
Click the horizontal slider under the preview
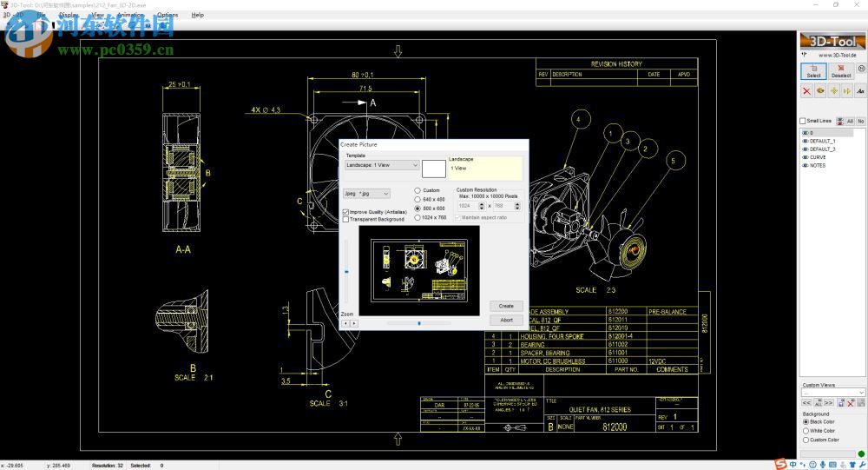pyautogui.click(x=419, y=323)
